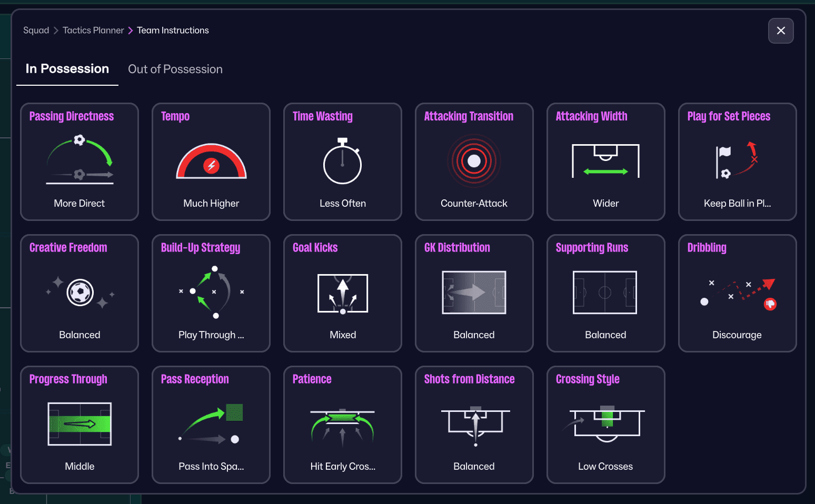Close the Team Instructions panel
The height and width of the screenshot is (504, 815).
click(x=781, y=31)
